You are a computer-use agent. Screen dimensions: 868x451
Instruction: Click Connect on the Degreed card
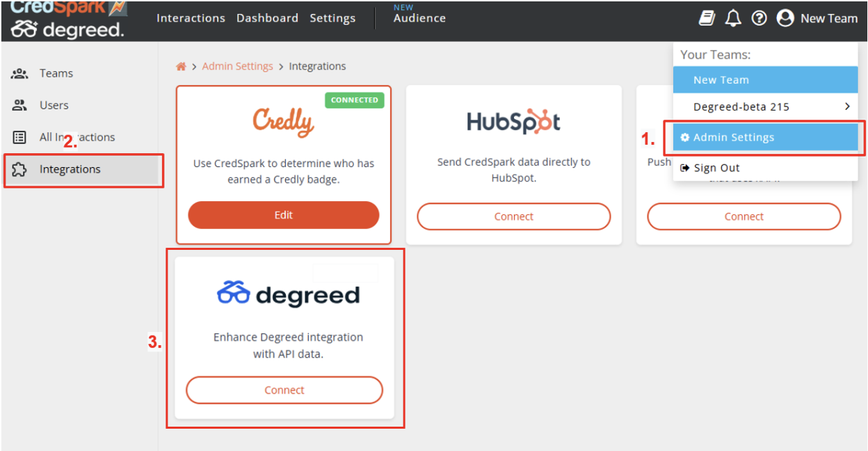click(x=284, y=390)
